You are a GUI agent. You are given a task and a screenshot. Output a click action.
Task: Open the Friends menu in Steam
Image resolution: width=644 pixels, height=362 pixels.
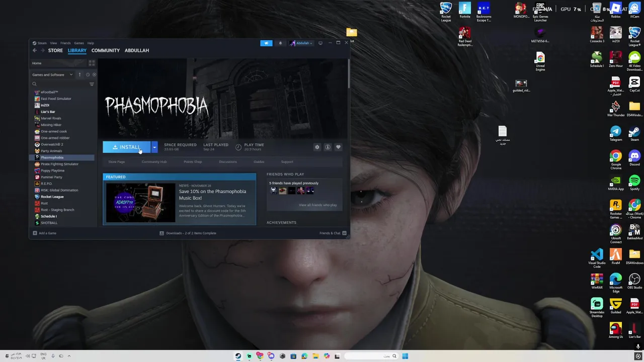(x=65, y=43)
